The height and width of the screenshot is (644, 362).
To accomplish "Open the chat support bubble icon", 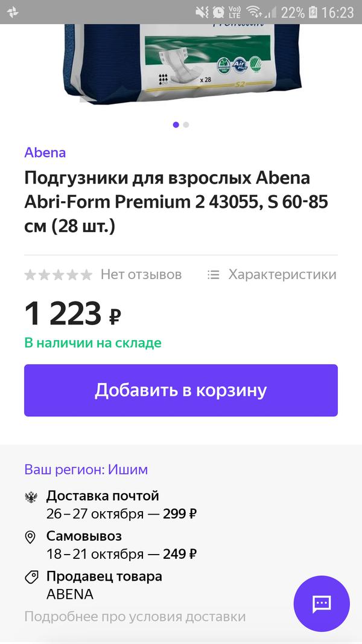I will coord(322,604).
